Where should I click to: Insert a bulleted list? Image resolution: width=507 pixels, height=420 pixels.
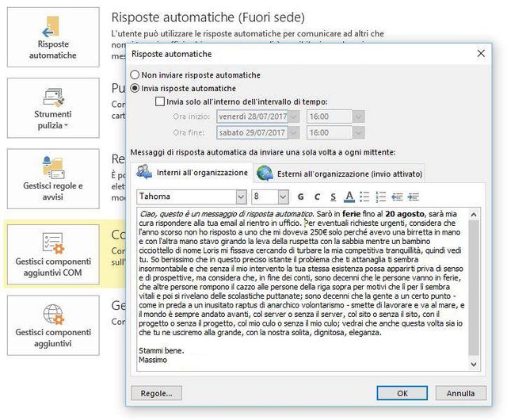tap(365, 197)
